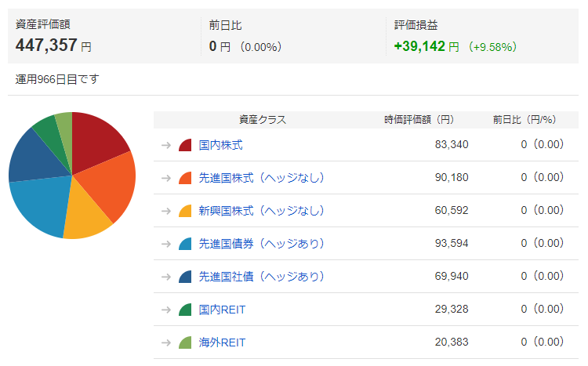Viewport: 588px width, 366px height.
Task: Open the 先進国社債(ヘッジあり) link
Action: (261, 277)
